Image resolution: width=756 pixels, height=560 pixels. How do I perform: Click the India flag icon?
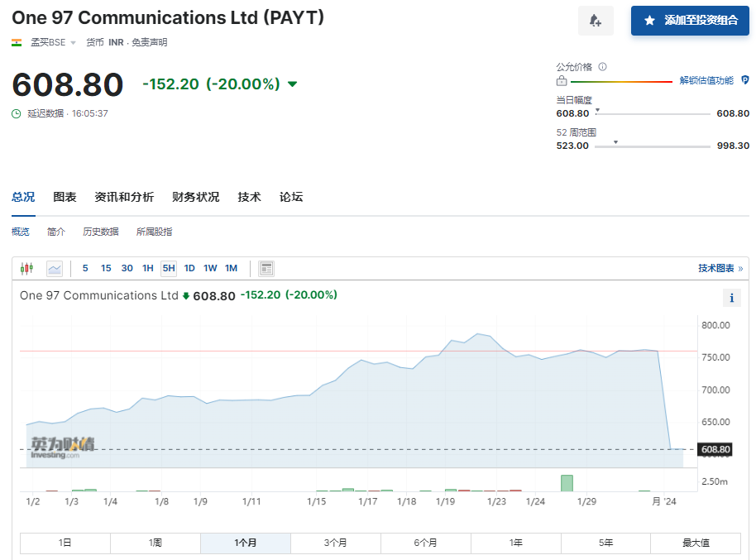(17, 42)
